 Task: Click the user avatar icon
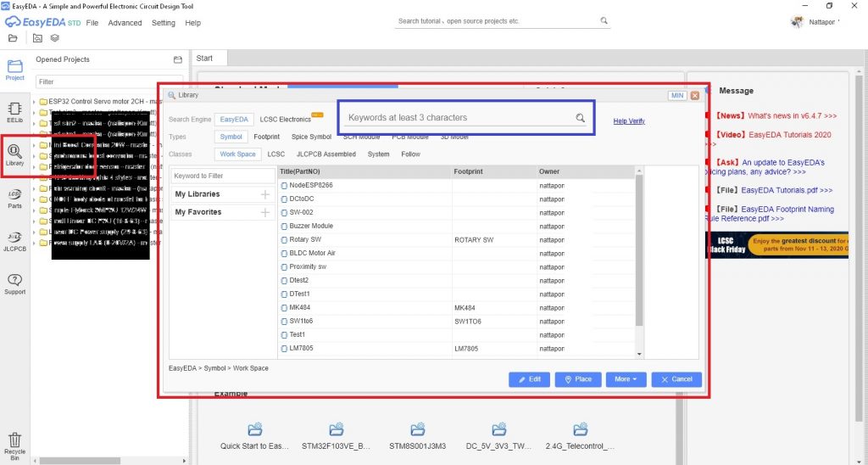pos(797,22)
